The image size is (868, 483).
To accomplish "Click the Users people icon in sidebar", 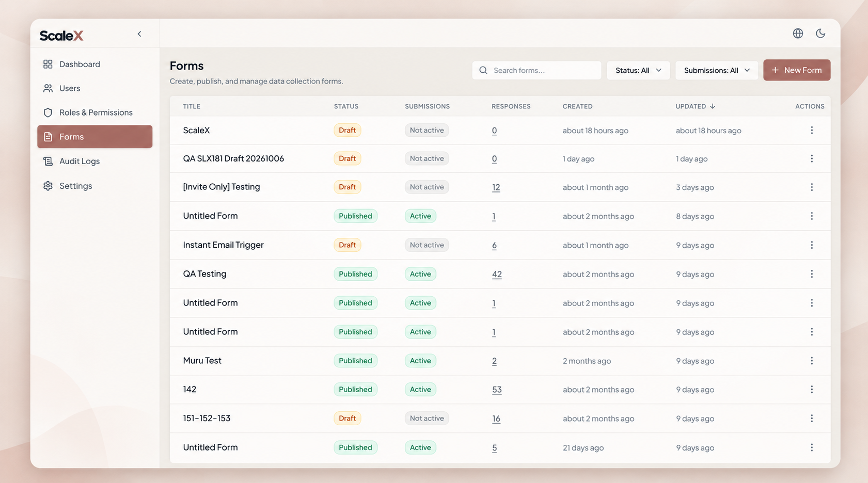I will click(48, 88).
